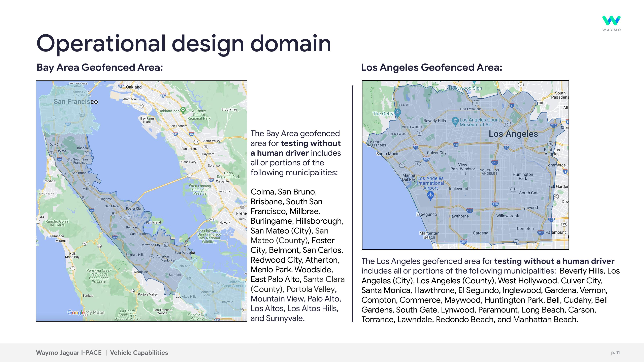This screenshot has width=644, height=362.
Task: Click the 'Vehicle Capabilities' footer text
Action: [139, 353]
